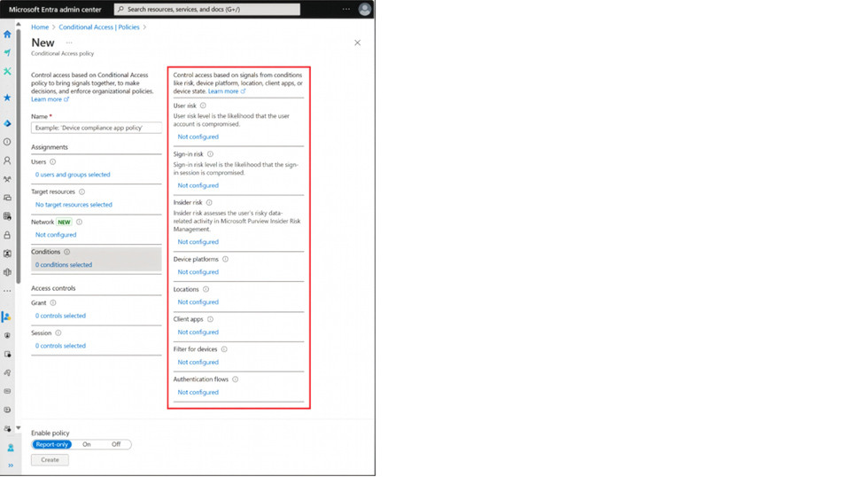This screenshot has height=477, width=868.
Task: Select 0 conditions selected
Action: coord(64,265)
